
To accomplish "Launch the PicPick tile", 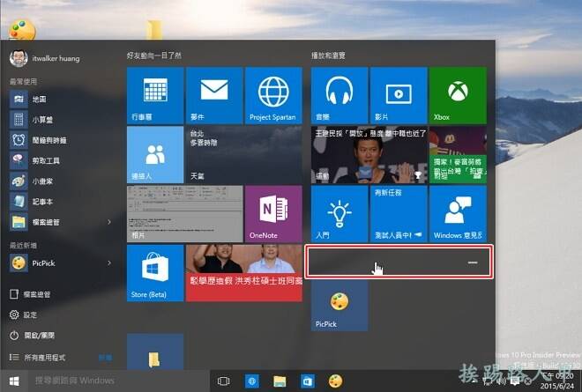I will (x=339, y=306).
